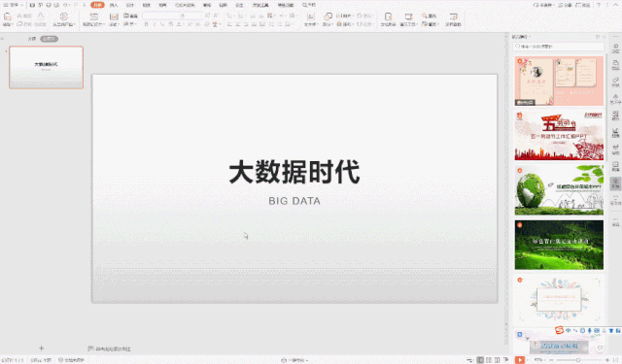The image size is (622, 364).
Task: Open the font size combo box
Action: [192, 16]
